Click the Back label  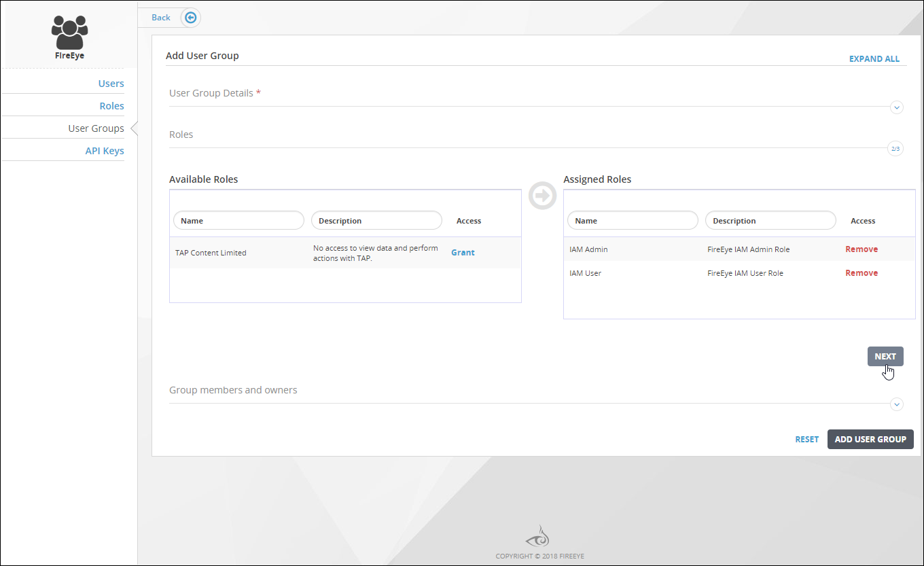[x=161, y=18]
